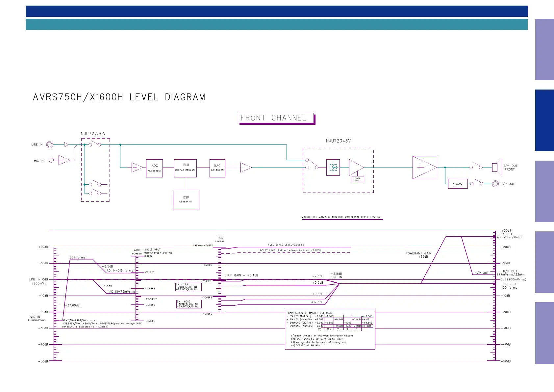The image size is (554, 392).
Task: Select the volume control symbol inside NJU72343V
Action: point(333,168)
